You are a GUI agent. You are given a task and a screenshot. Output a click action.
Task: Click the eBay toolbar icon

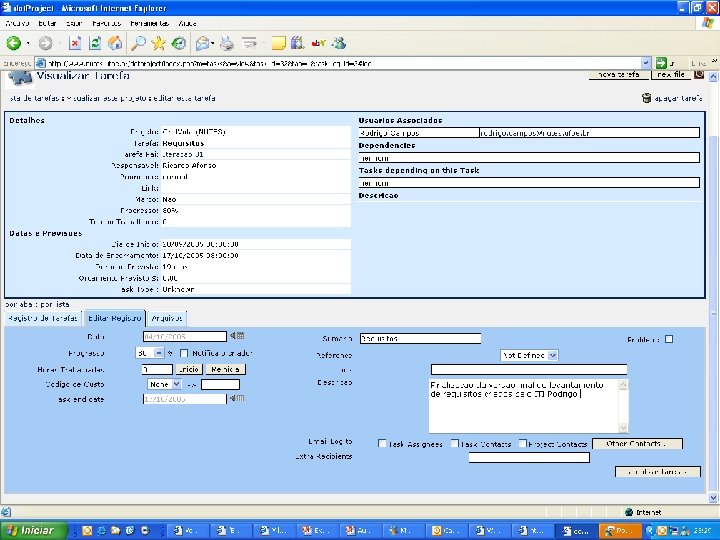click(318, 43)
